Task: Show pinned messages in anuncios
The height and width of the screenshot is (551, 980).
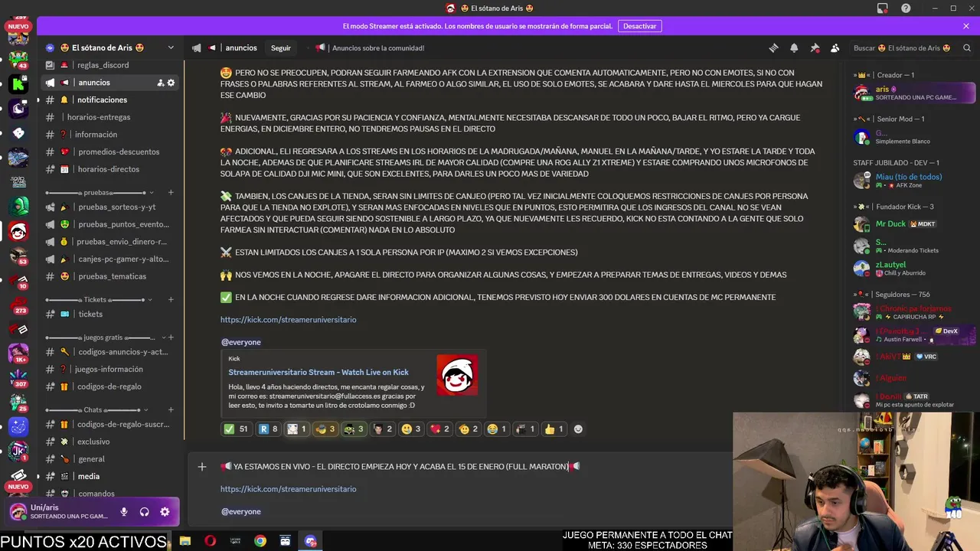Action: click(x=815, y=47)
